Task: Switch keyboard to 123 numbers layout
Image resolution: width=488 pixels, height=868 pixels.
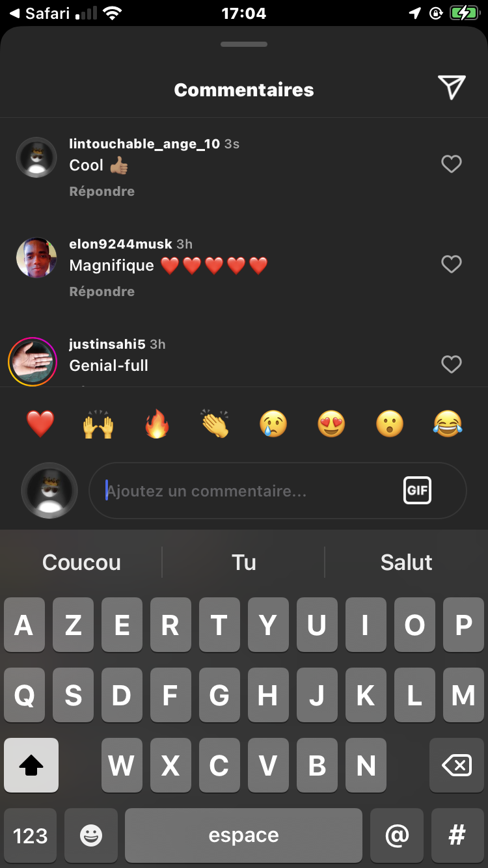Action: [31, 835]
